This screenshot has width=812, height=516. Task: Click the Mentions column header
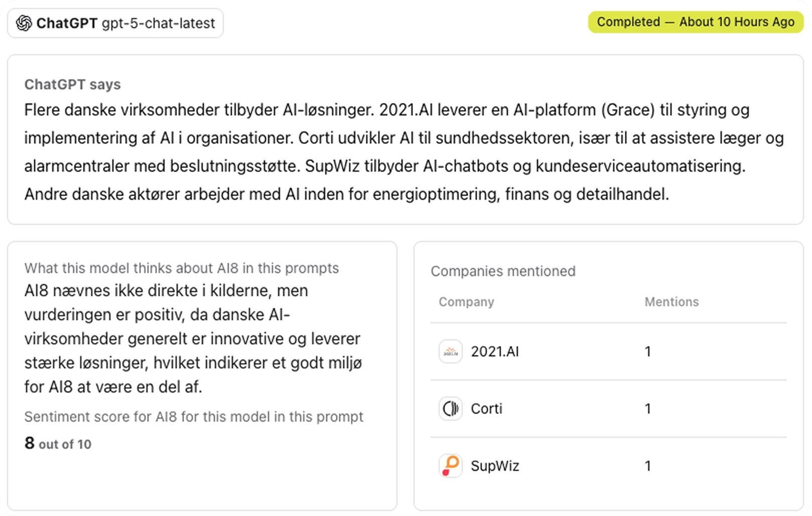(671, 302)
